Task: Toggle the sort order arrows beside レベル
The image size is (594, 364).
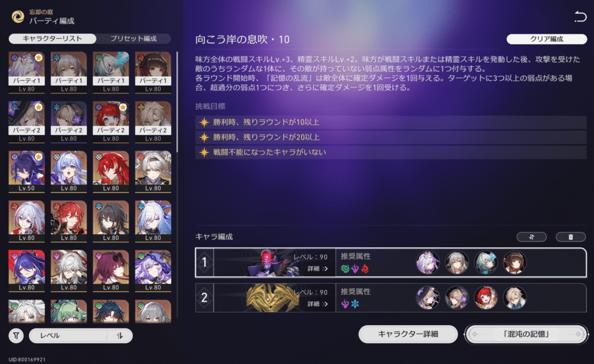Action: (119, 336)
